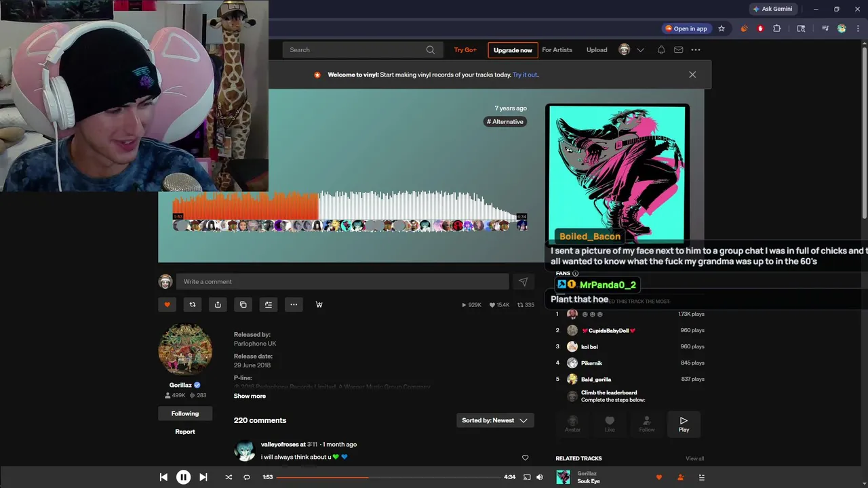
Task: Unlike the track with the orange heart button
Action: coord(167,304)
